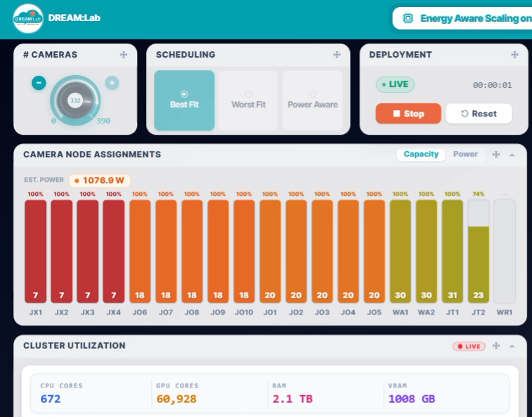532x417 pixels.
Task: Collapse the Camera Node Assignments panel
Action: click(512, 155)
